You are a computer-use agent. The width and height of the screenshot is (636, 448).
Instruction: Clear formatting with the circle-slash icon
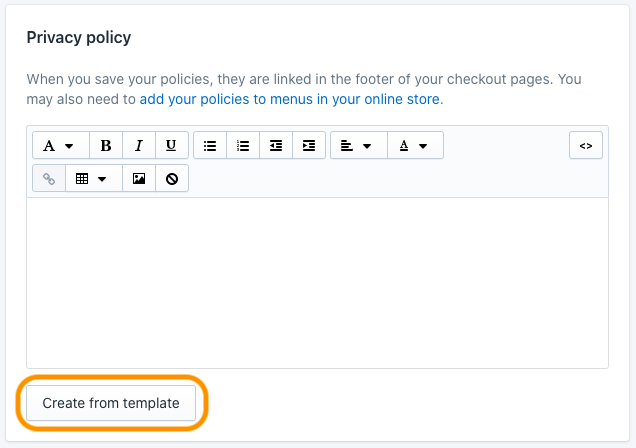[171, 179]
